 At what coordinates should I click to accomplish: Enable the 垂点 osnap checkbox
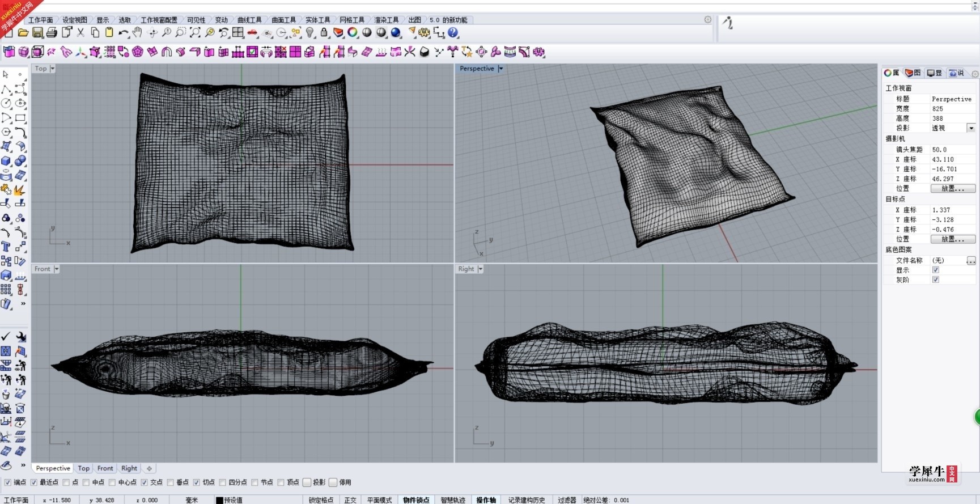click(171, 482)
